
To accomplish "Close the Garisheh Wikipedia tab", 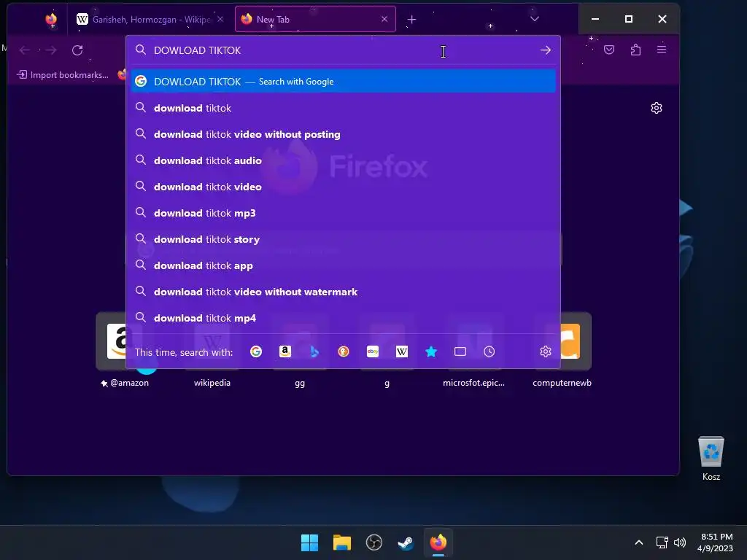I will tap(220, 19).
